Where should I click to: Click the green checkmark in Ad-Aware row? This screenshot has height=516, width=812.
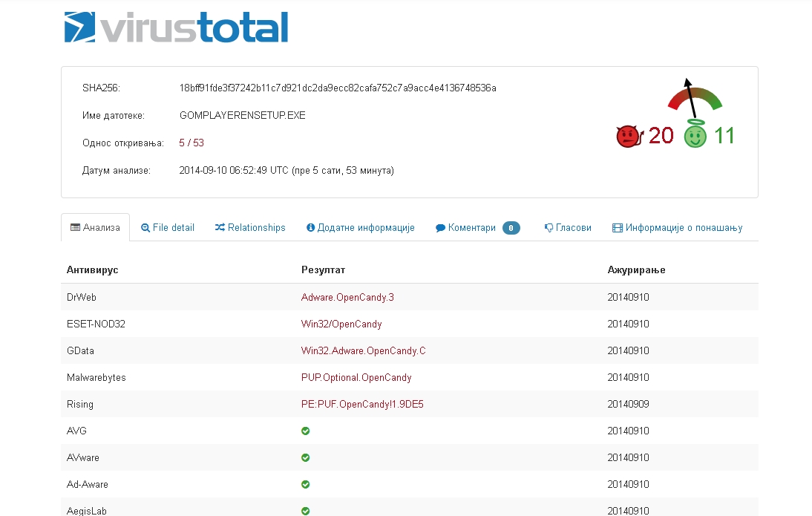306,484
